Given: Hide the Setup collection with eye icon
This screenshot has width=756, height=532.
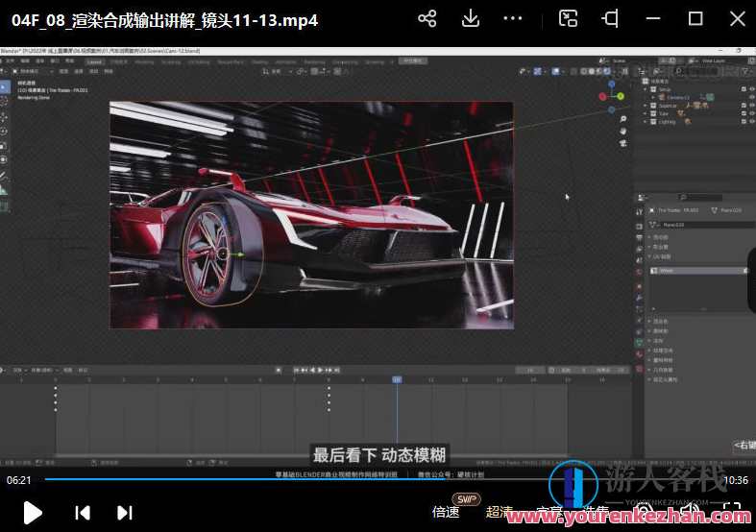Looking at the screenshot, I should [x=751, y=89].
